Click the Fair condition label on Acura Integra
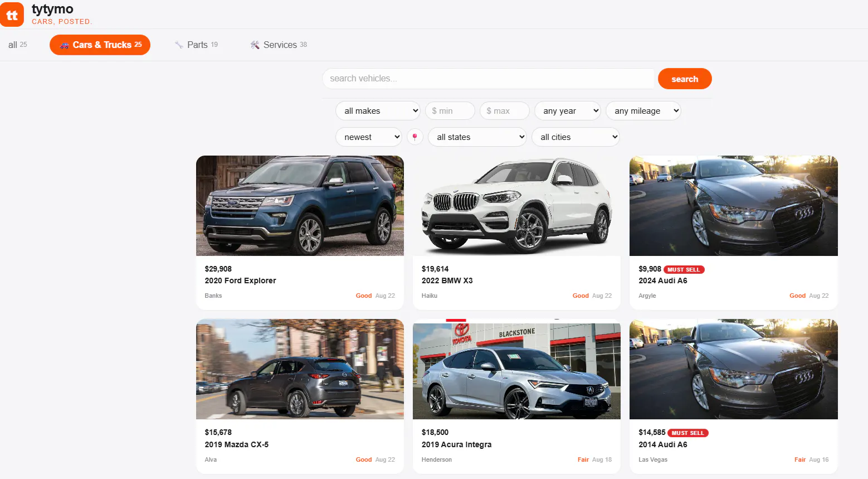Screen dimensions: 868x479 [583, 459]
